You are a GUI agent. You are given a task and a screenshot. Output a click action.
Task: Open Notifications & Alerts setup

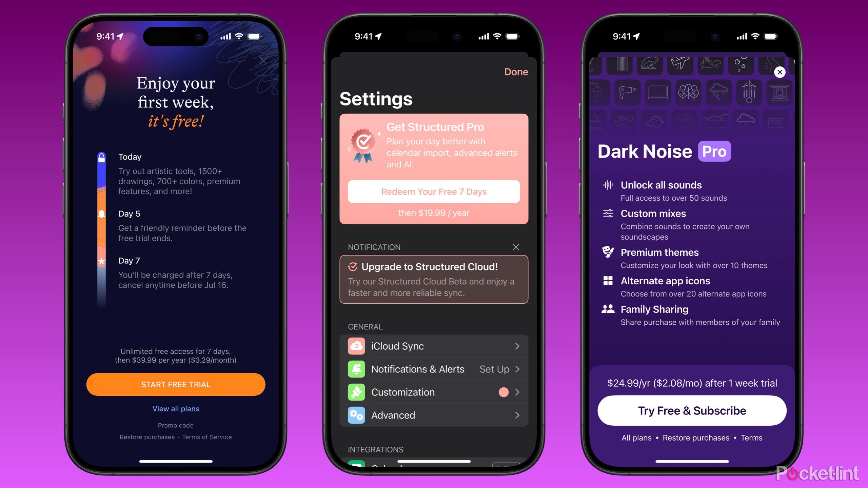(x=434, y=369)
